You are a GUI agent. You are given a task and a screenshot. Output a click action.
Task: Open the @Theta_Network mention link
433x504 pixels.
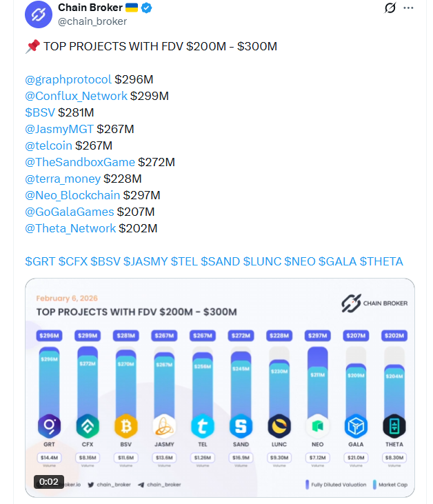(x=70, y=228)
